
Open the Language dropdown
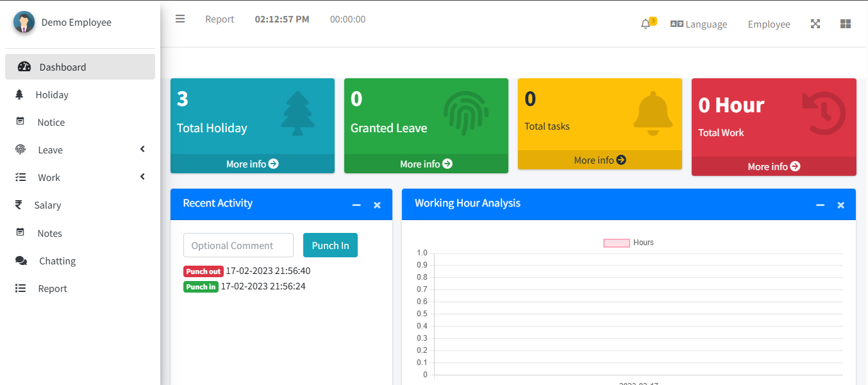click(699, 24)
